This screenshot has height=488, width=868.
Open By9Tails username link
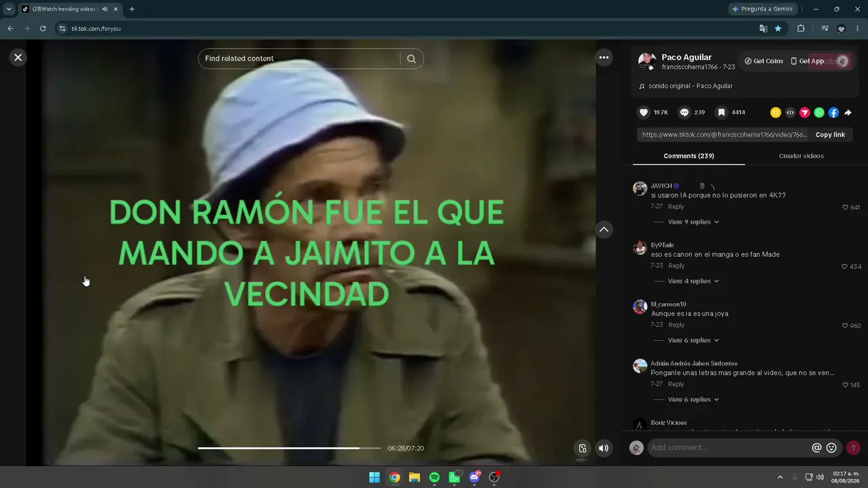[662, 245]
